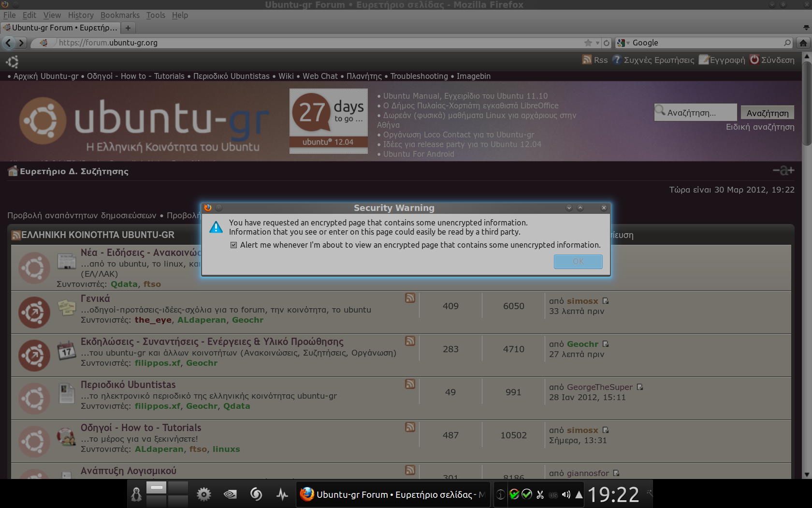Click the bookmark star icon

click(x=588, y=43)
